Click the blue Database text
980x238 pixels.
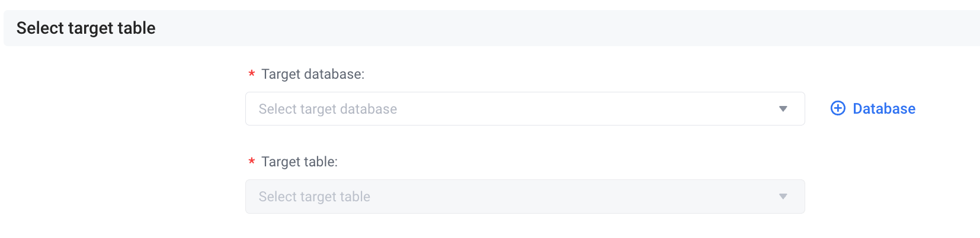click(x=884, y=108)
